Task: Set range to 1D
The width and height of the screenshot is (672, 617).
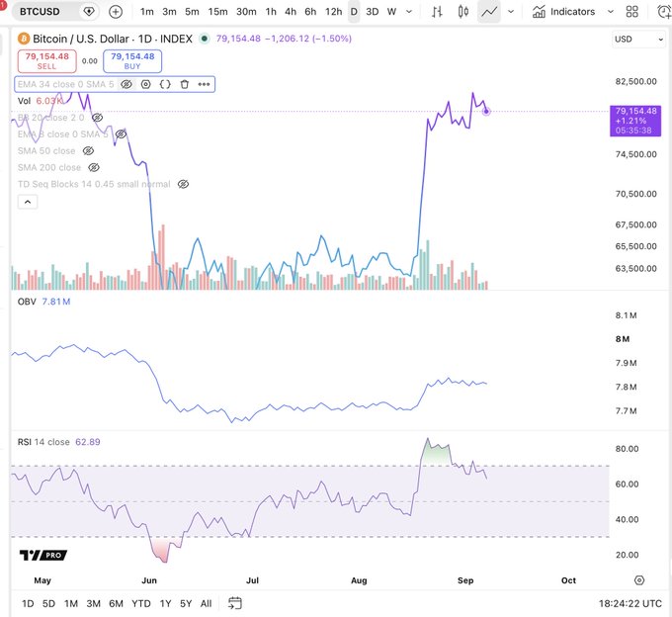Action: pos(28,604)
